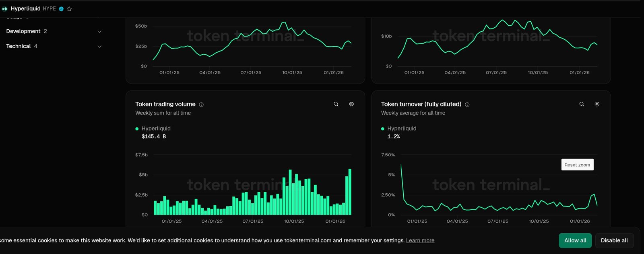Click the tallest rightmost bar in trading volume
This screenshot has width=644, height=254.
[350, 193]
